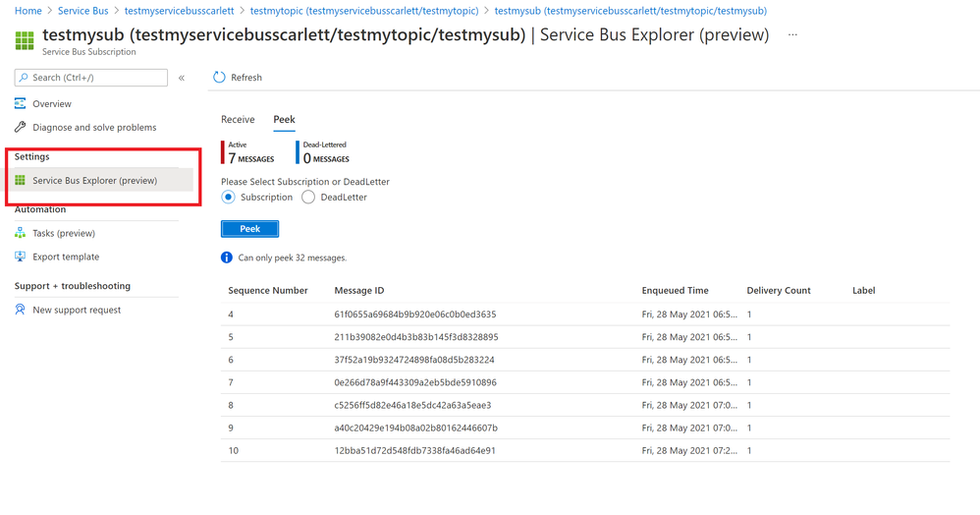
Task: Click the Refresh icon in the toolbar
Action: [219, 78]
